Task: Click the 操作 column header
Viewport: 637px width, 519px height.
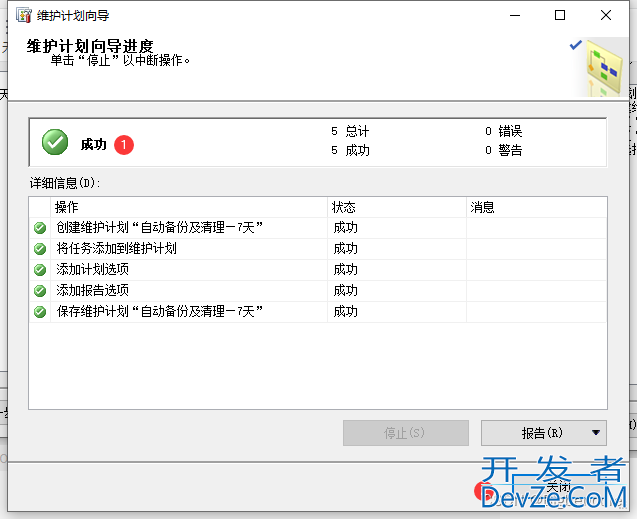Action: [x=189, y=207]
